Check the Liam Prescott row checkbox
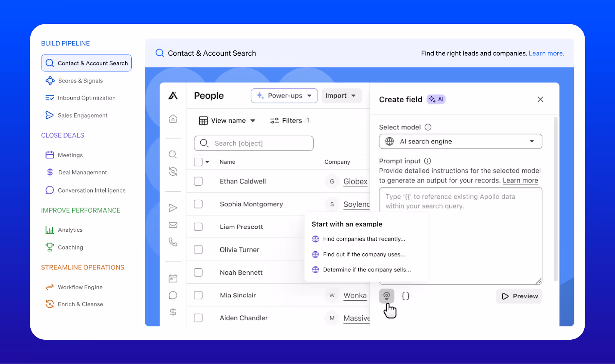Screen dimensions: 615x364 [x=198, y=227]
